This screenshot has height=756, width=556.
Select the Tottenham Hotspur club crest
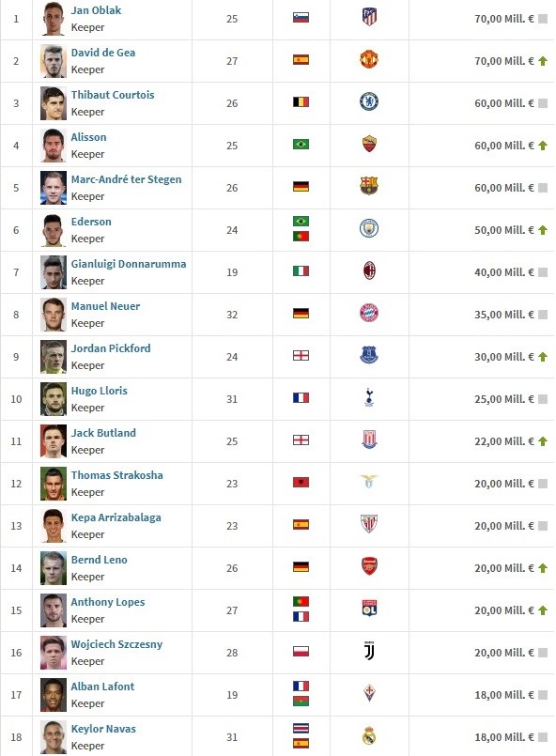369,398
